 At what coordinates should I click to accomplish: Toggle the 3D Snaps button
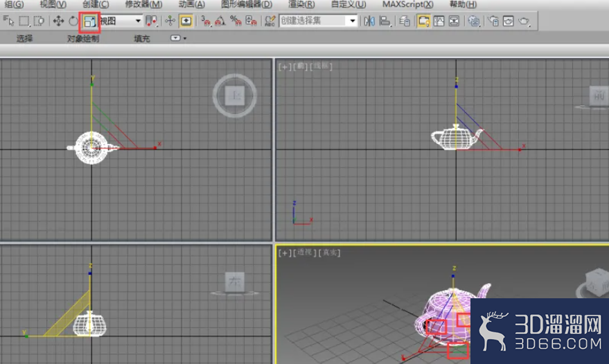(x=206, y=21)
